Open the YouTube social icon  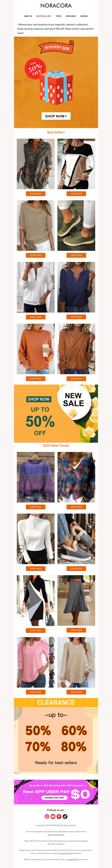point(53,816)
